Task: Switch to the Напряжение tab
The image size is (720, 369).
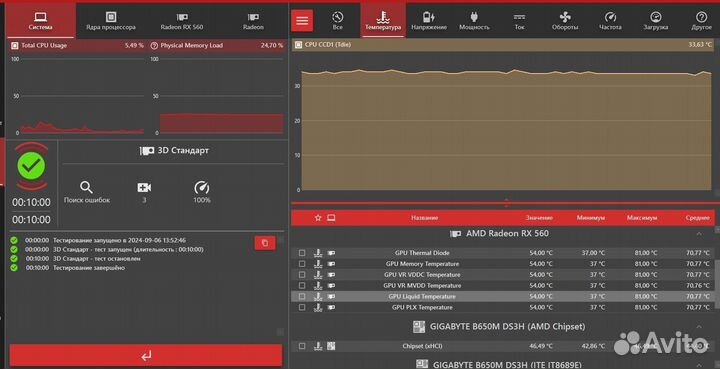Action: pos(428,21)
